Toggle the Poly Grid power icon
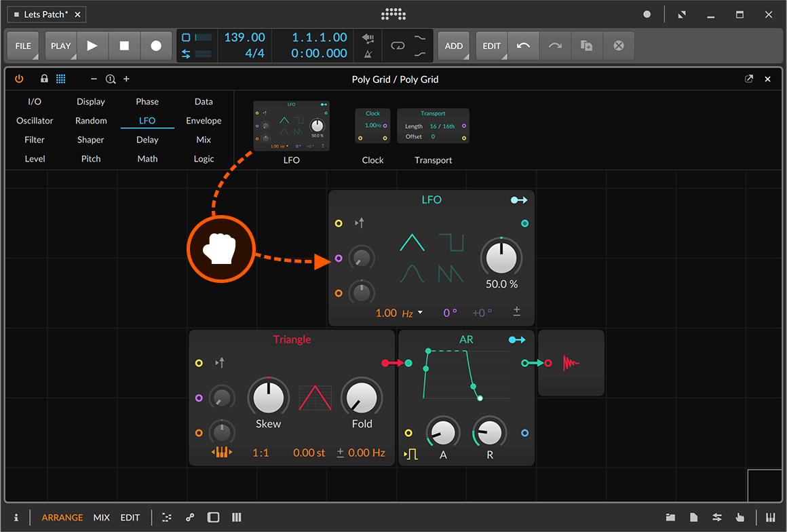787x532 pixels. 19,79
